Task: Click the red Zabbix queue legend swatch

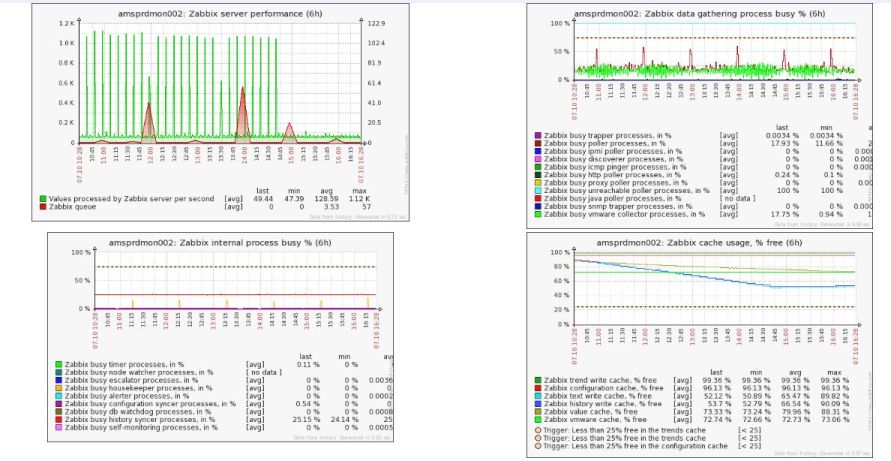Action: (43, 207)
